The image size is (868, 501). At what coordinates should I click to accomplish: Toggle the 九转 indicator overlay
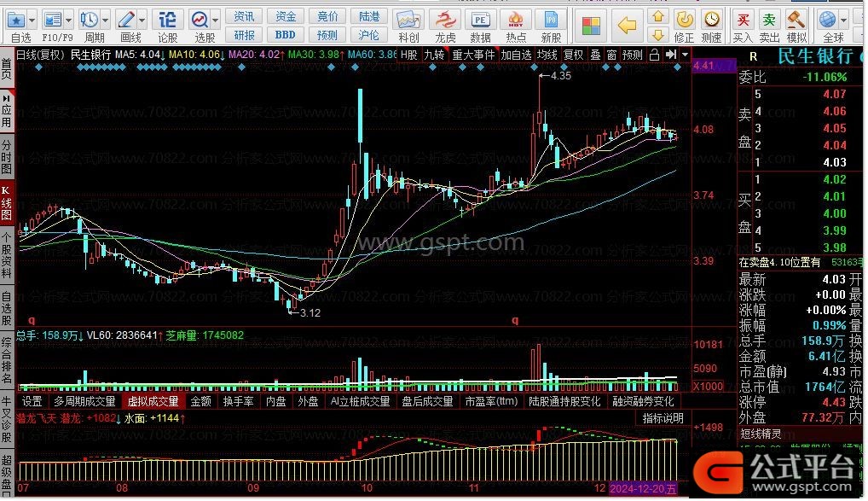(x=434, y=55)
